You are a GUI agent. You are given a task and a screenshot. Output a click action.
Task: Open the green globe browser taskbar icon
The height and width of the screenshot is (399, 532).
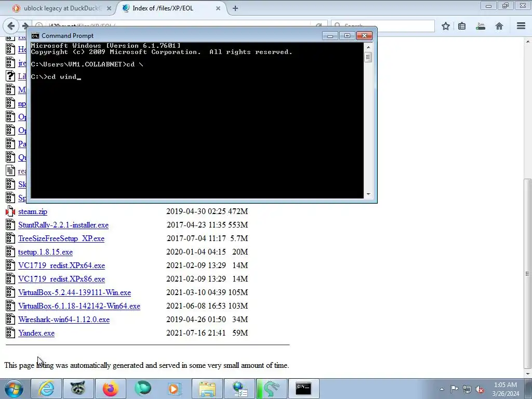pyautogui.click(x=142, y=389)
